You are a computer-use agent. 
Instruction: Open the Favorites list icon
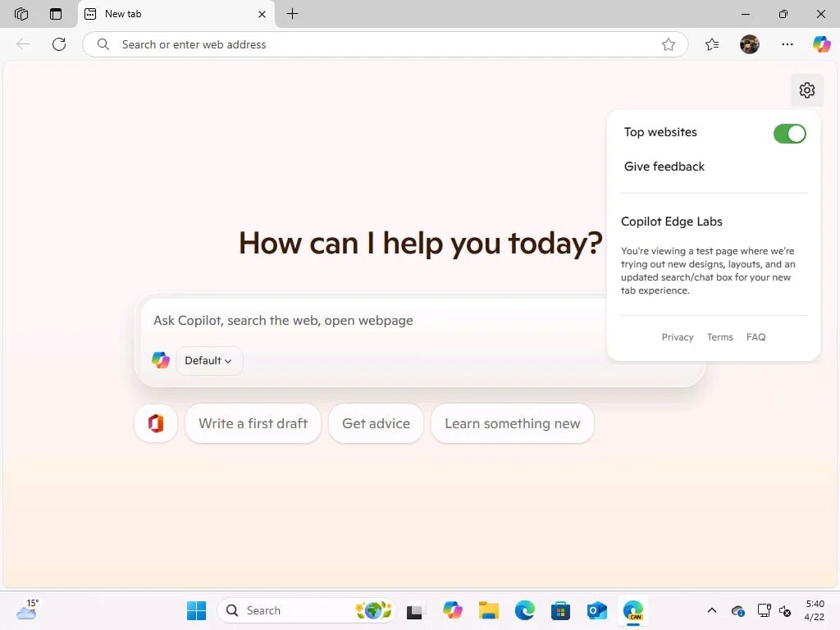tap(712, 44)
